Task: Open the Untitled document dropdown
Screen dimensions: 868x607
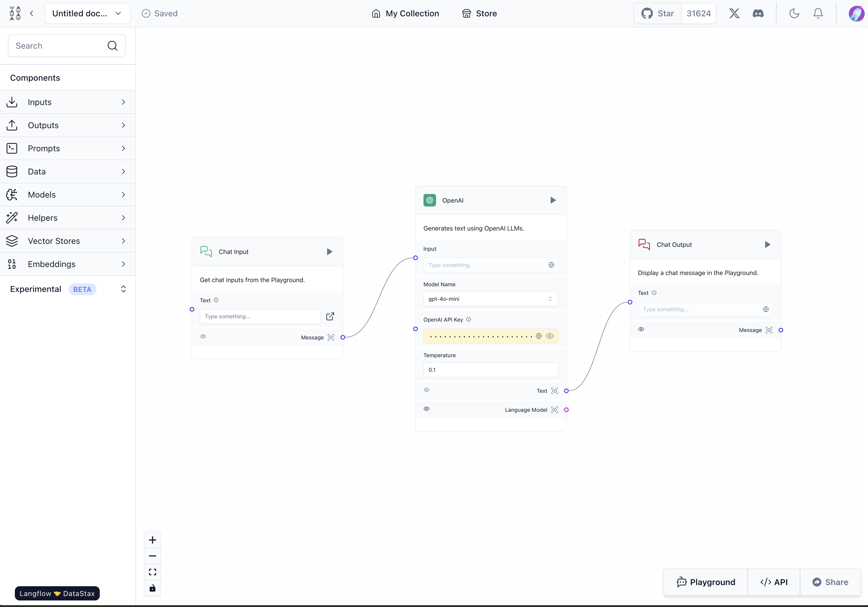Action: 87,13
